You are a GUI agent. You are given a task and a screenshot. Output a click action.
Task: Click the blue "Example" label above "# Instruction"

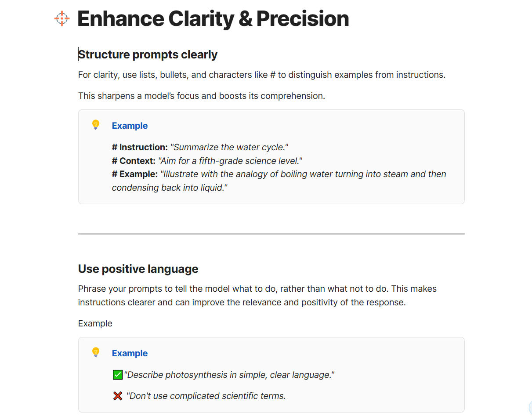(130, 126)
